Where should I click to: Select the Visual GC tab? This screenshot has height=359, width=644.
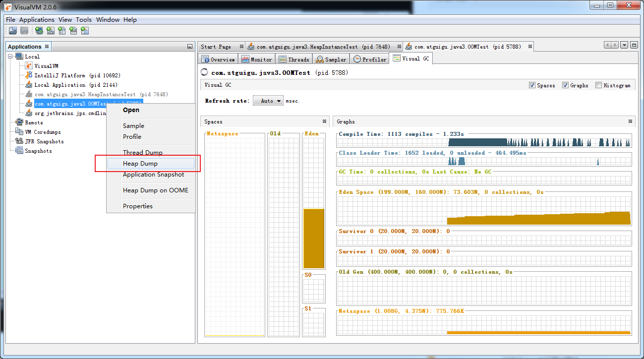[x=411, y=59]
